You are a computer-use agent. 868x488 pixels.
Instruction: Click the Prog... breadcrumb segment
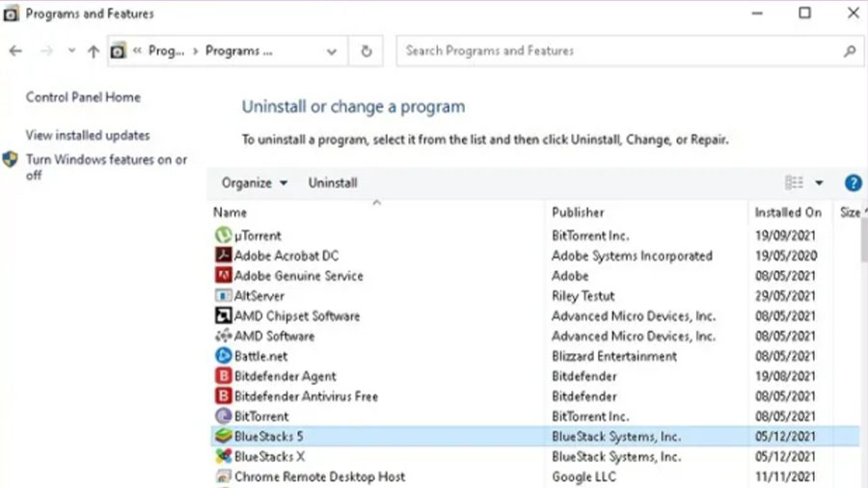click(x=166, y=51)
